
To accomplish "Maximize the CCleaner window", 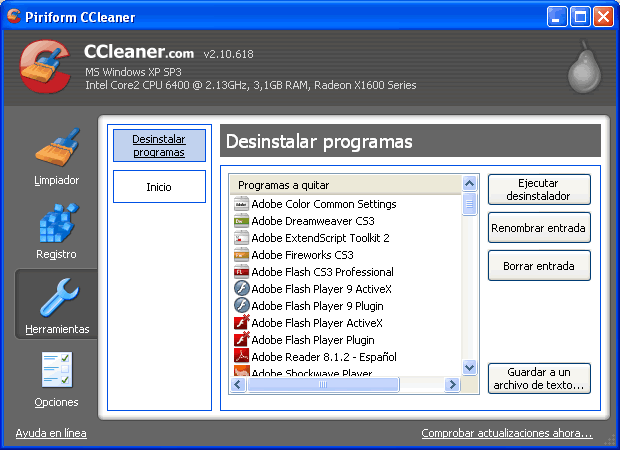I will point(580,17).
